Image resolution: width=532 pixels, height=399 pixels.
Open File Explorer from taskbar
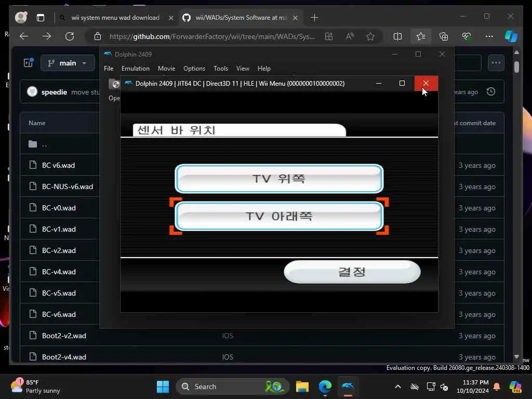pyautogui.click(x=302, y=387)
